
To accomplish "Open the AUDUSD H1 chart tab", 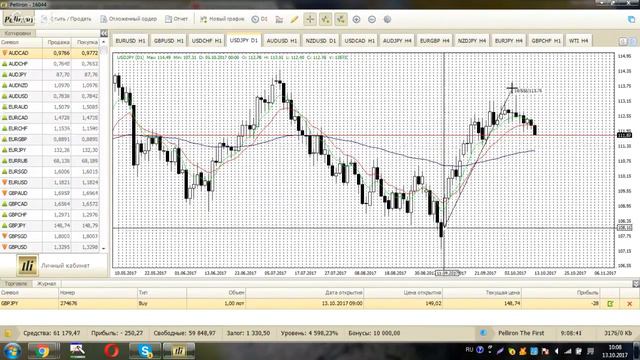I will (282, 41).
